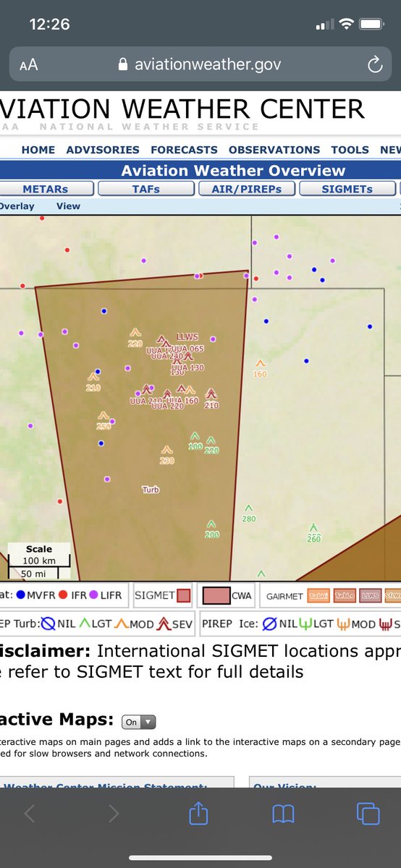The image size is (401, 868).
Task: Tap the Safari reload page icon
Action: [374, 65]
